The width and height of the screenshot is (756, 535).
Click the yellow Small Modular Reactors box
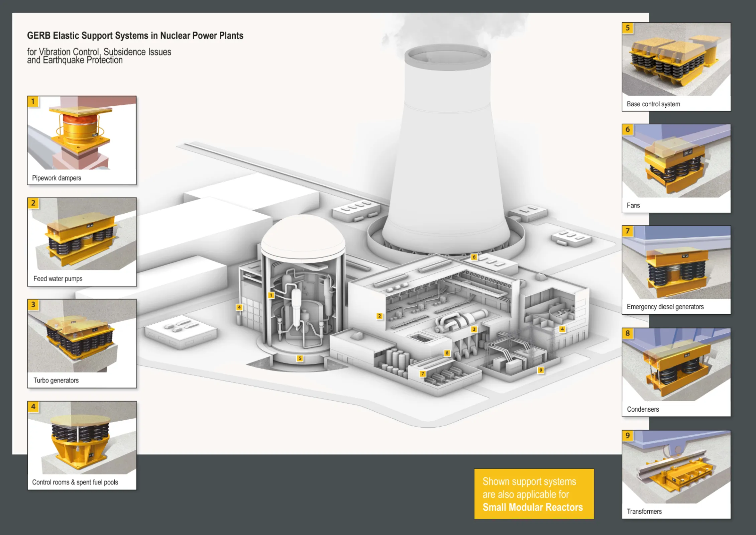tap(534, 494)
